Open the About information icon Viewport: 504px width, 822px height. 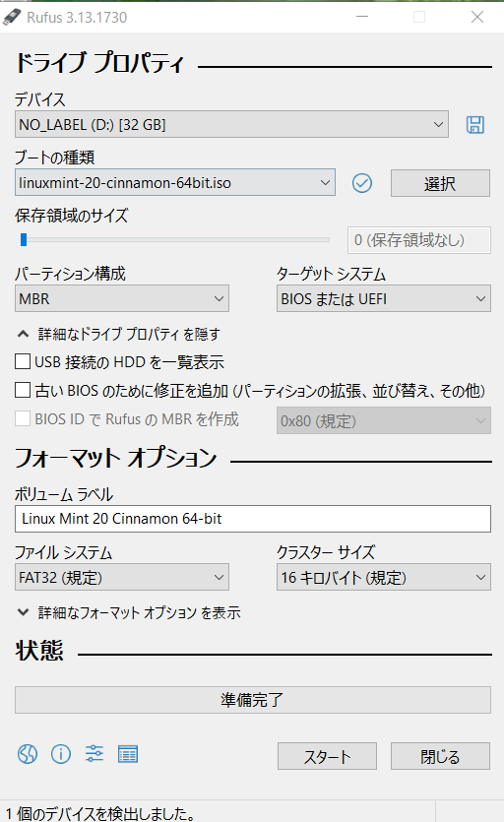pyautogui.click(x=61, y=754)
